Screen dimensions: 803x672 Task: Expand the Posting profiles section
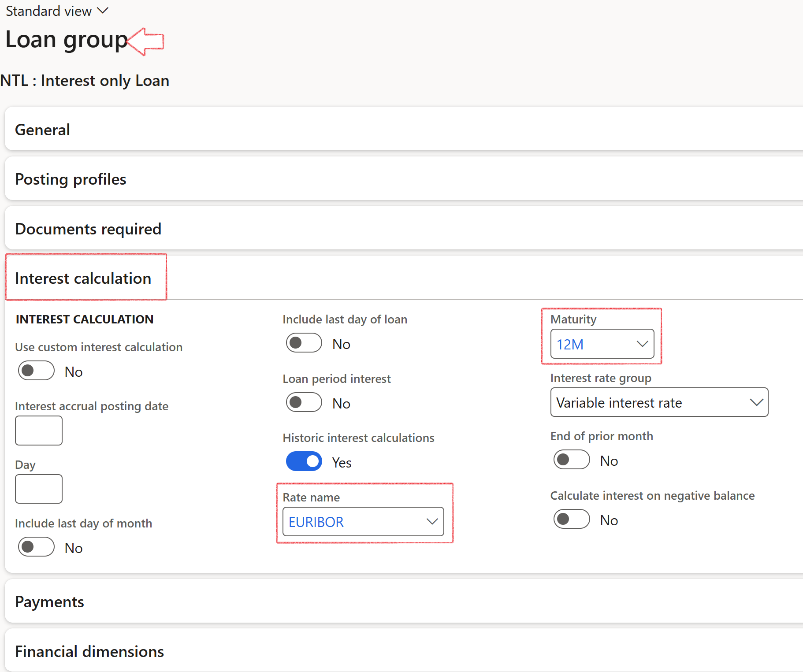pos(71,179)
